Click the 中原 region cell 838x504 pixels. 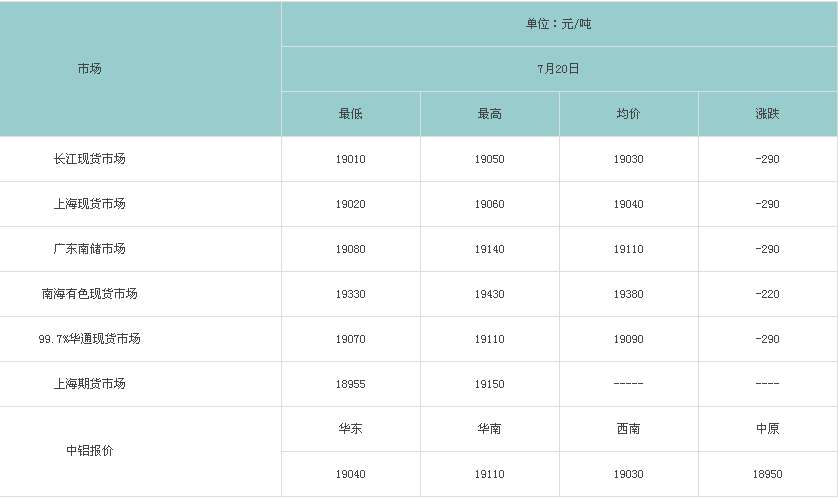(767, 429)
